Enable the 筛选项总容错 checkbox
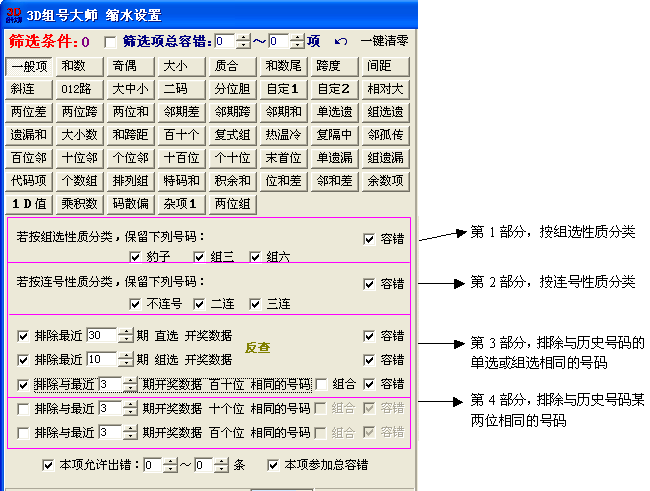 point(110,42)
